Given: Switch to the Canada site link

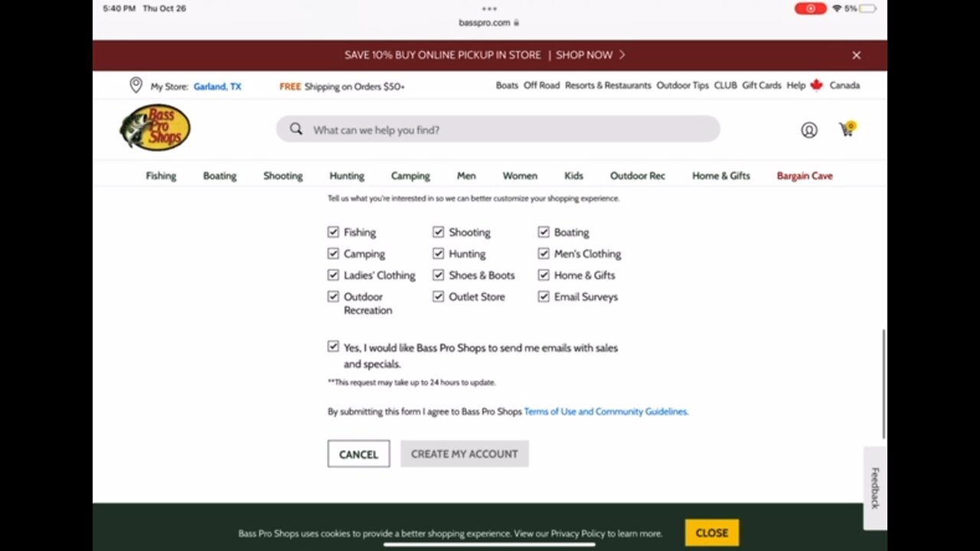Looking at the screenshot, I should [x=844, y=86].
